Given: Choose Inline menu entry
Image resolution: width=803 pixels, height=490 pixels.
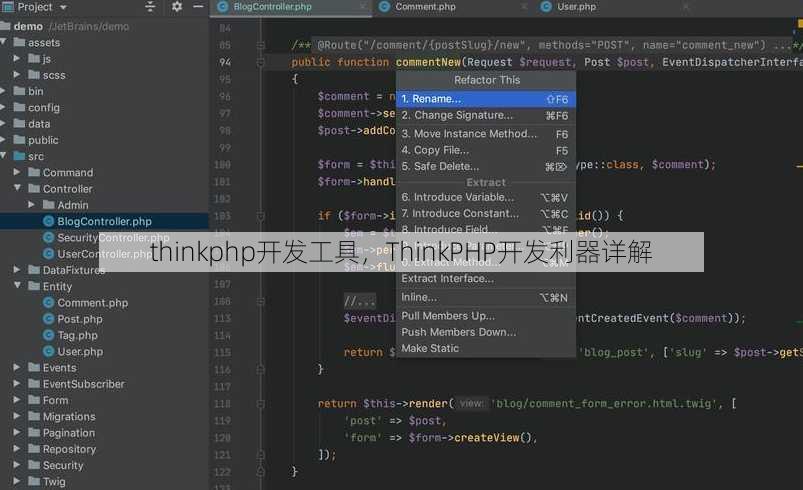Looking at the screenshot, I should pos(485,297).
